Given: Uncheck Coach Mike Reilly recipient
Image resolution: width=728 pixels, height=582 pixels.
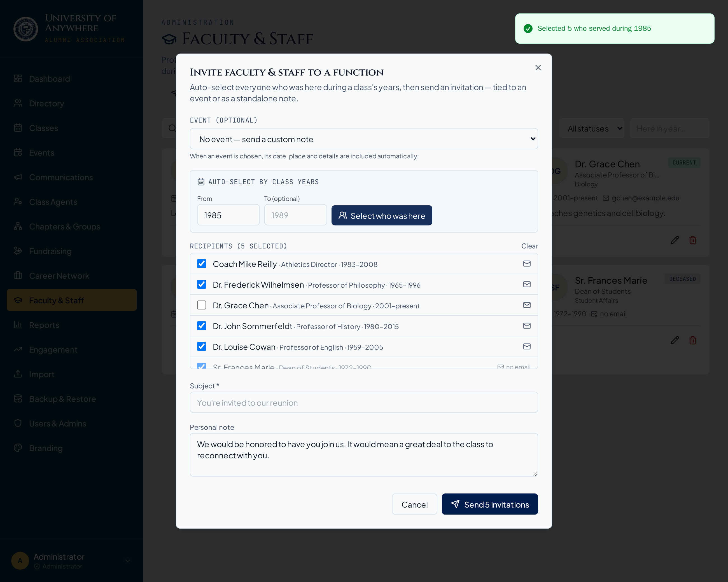Looking at the screenshot, I should [x=202, y=264].
